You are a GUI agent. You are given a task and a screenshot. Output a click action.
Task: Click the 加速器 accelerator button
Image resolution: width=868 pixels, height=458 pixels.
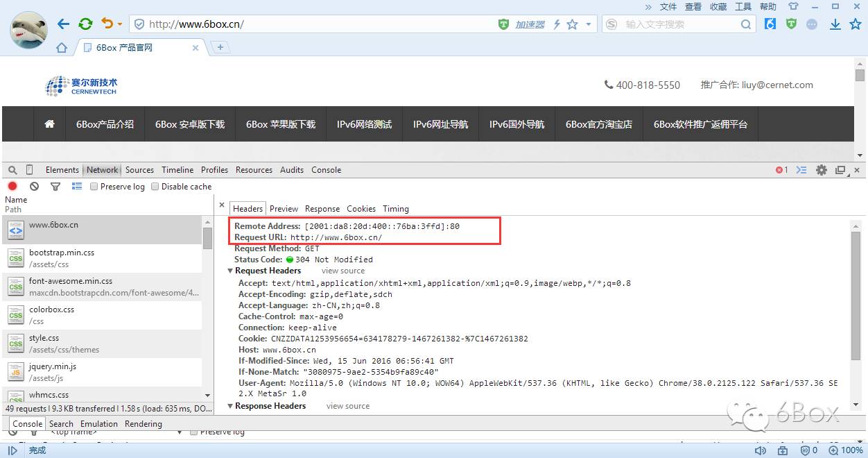[530, 24]
